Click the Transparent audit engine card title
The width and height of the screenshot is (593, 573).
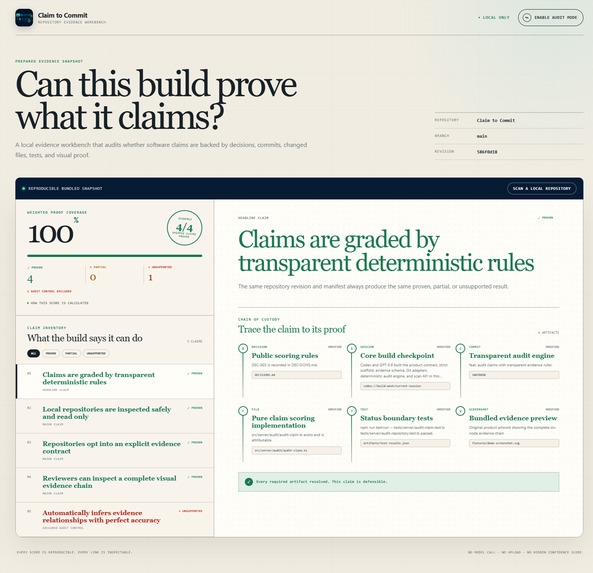(512, 356)
